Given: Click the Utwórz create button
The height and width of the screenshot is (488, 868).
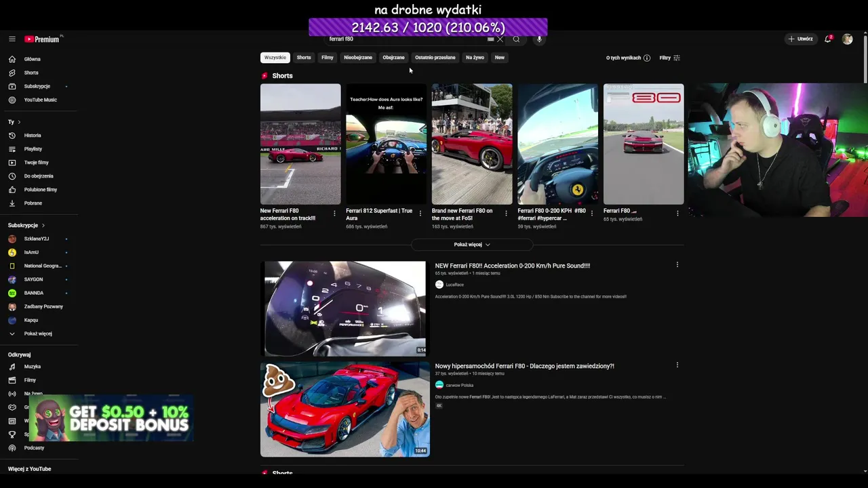Looking at the screenshot, I should click(x=800, y=39).
